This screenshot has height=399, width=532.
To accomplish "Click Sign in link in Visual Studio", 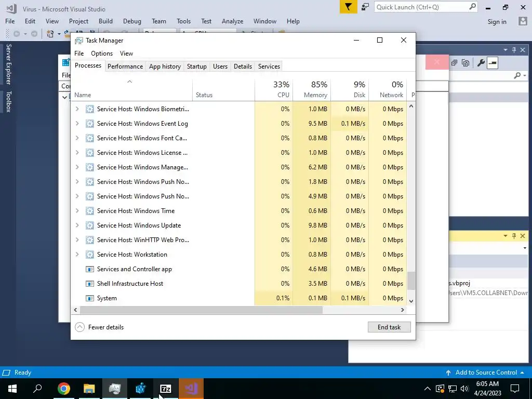I will pyautogui.click(x=497, y=21).
